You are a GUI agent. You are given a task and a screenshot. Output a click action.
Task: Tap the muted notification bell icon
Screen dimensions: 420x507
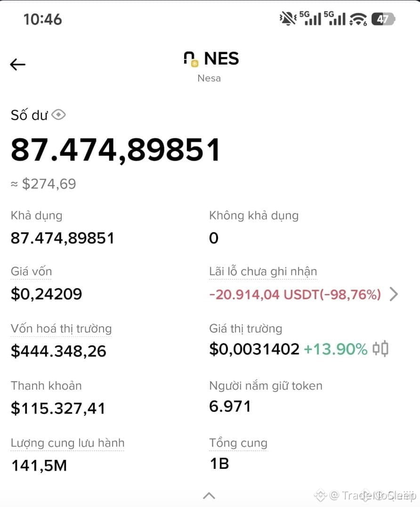coord(288,18)
